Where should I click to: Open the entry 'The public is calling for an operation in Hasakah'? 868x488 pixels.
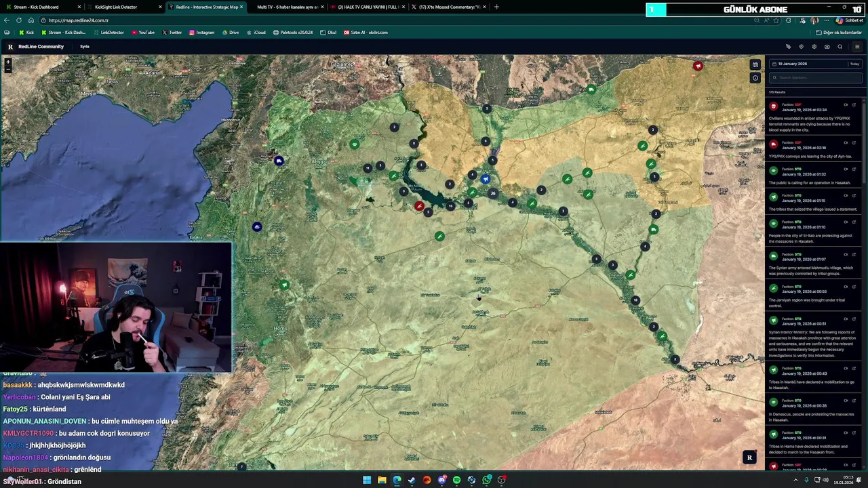[814, 176]
